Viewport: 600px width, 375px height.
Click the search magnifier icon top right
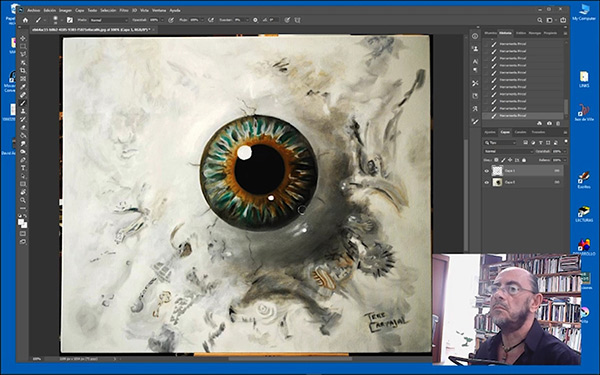[540, 20]
